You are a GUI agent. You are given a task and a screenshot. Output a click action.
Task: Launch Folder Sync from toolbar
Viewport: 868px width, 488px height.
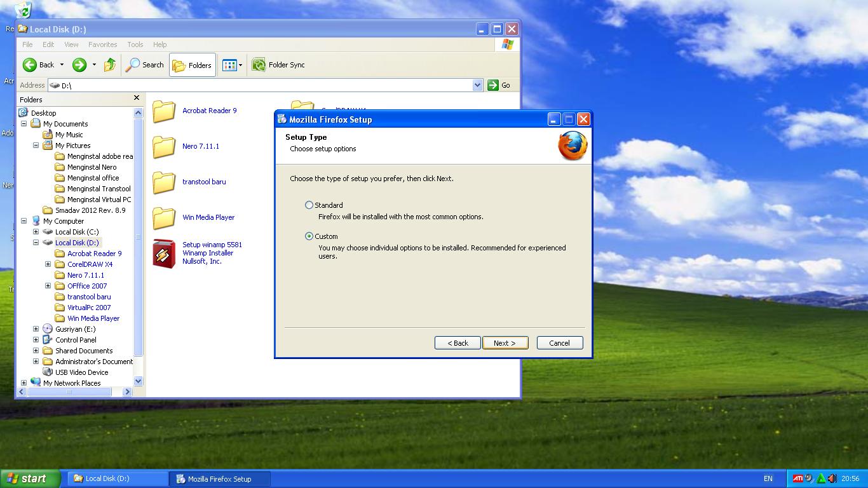click(278, 65)
